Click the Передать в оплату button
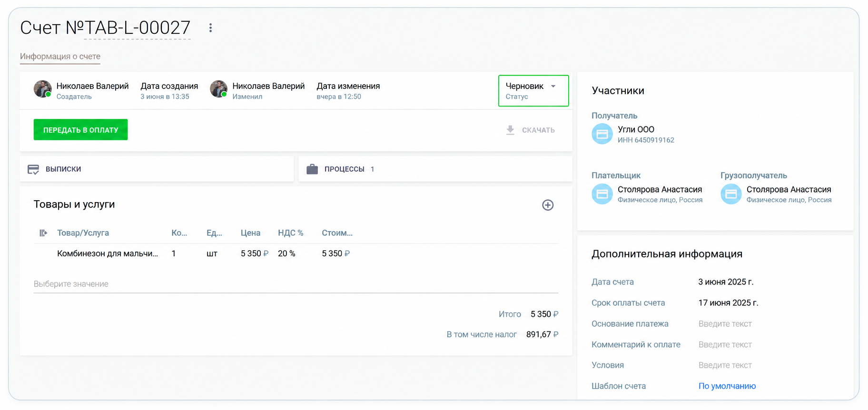The image size is (868, 410). (80, 130)
